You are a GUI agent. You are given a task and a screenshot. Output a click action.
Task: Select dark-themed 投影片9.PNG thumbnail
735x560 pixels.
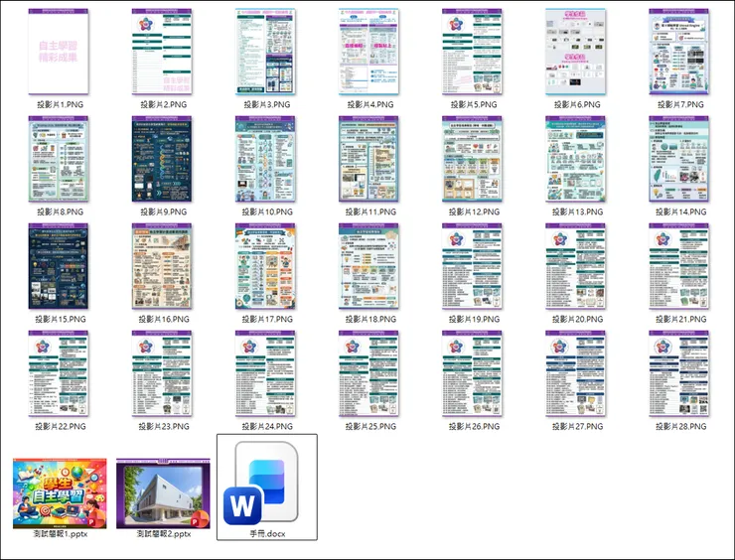(x=162, y=159)
